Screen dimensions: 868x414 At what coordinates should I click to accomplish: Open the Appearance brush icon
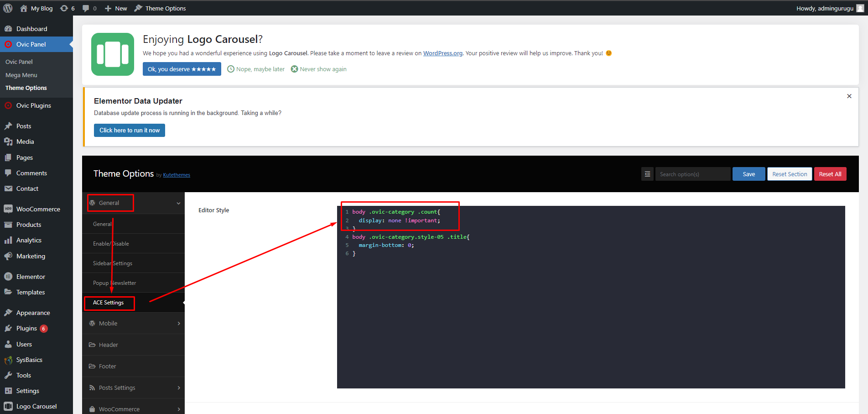pyautogui.click(x=8, y=313)
